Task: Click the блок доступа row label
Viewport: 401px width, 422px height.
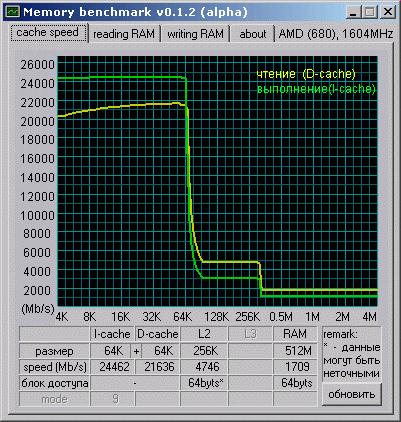Action: (54, 383)
